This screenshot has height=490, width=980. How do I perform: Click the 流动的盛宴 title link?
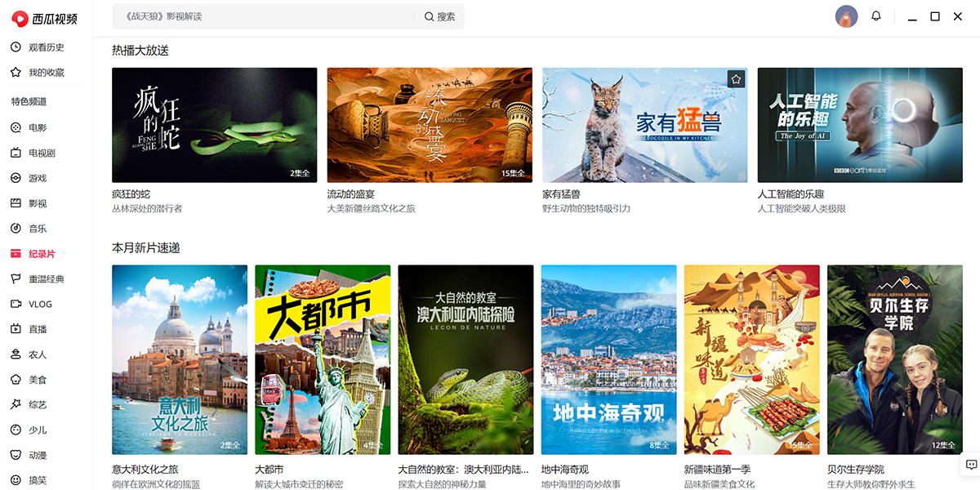tap(351, 194)
